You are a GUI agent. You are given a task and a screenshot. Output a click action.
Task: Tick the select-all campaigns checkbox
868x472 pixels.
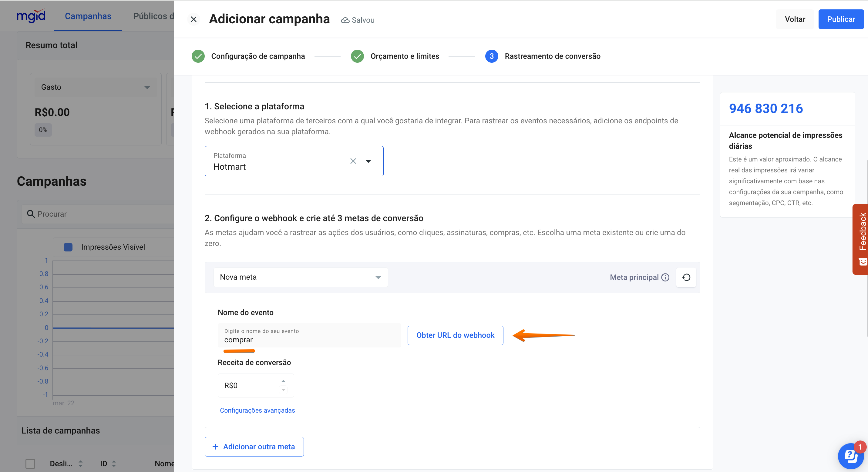30,464
